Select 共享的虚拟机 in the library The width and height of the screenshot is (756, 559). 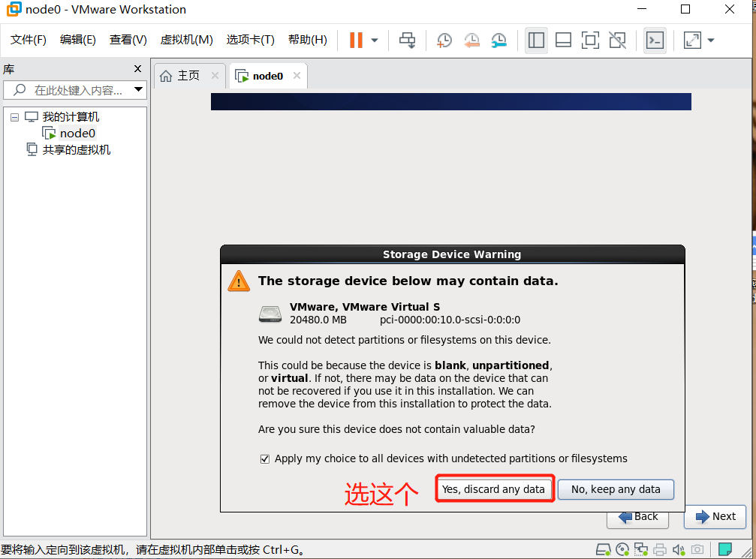coord(76,150)
